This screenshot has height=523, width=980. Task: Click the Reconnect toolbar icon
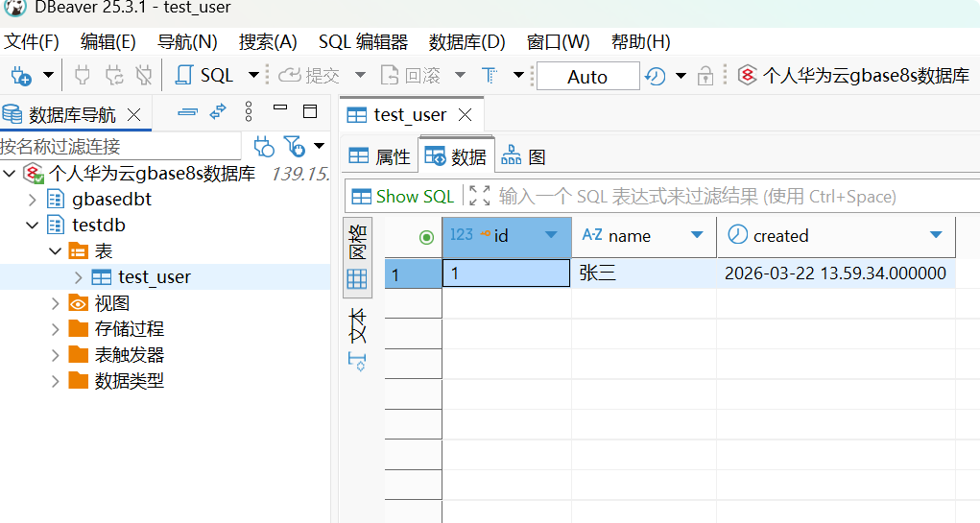(114, 76)
